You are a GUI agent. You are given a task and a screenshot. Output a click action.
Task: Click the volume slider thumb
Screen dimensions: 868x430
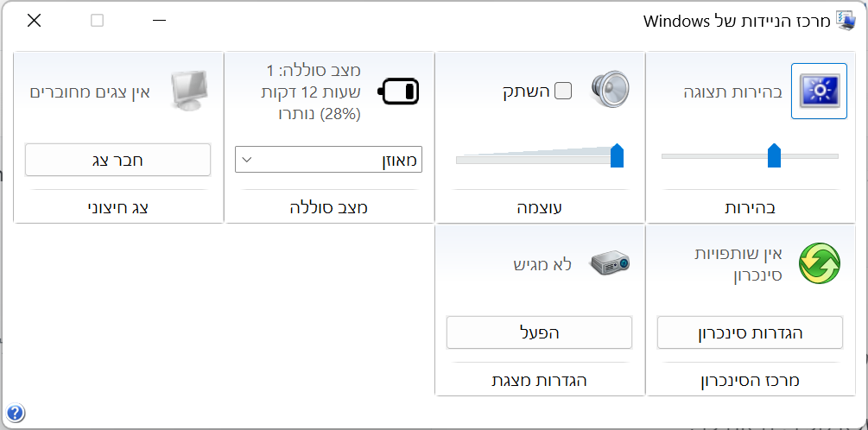pos(617,155)
